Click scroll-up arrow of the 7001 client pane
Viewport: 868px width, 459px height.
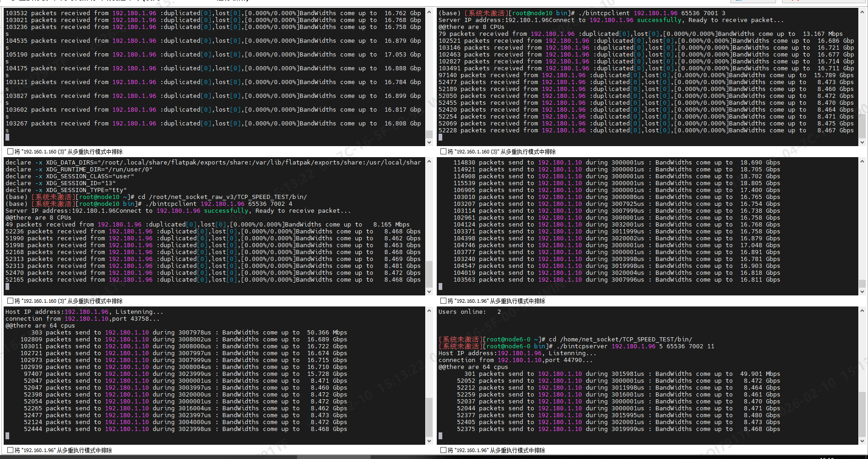[862, 12]
